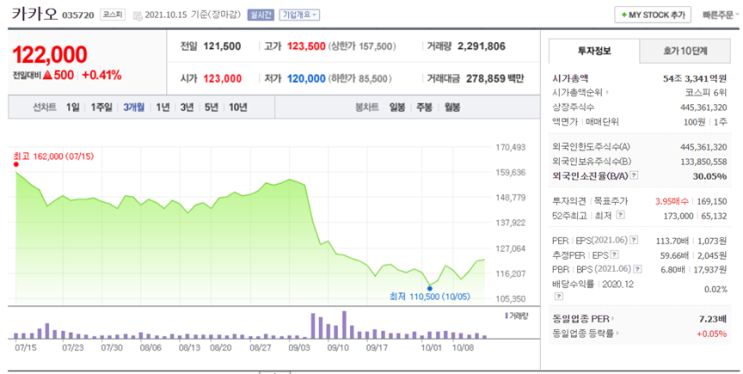Click the 동일업종 PER value 7.23배
Screen dimensions: 743x374
(x=713, y=319)
